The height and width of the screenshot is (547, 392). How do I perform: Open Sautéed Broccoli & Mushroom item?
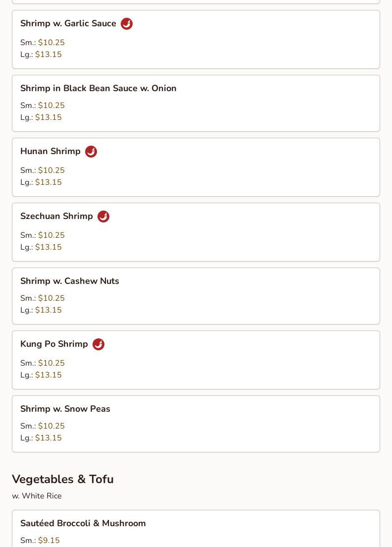83,523
